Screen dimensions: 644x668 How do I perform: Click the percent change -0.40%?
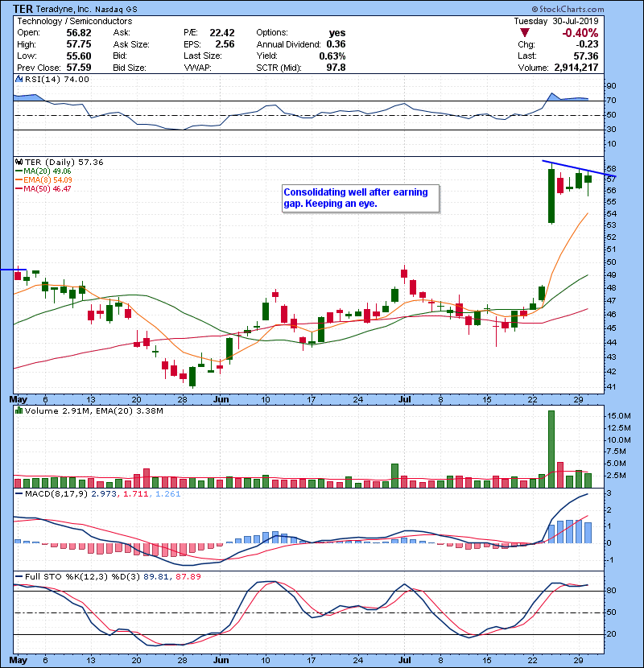click(580, 33)
